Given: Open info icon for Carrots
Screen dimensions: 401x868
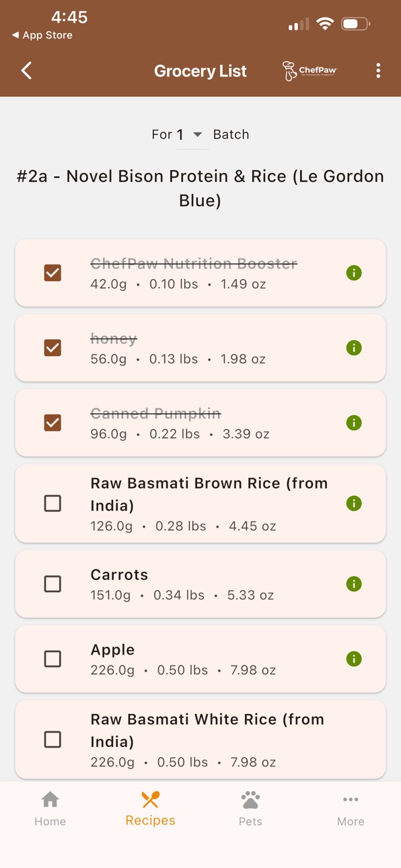Looking at the screenshot, I should tap(354, 584).
